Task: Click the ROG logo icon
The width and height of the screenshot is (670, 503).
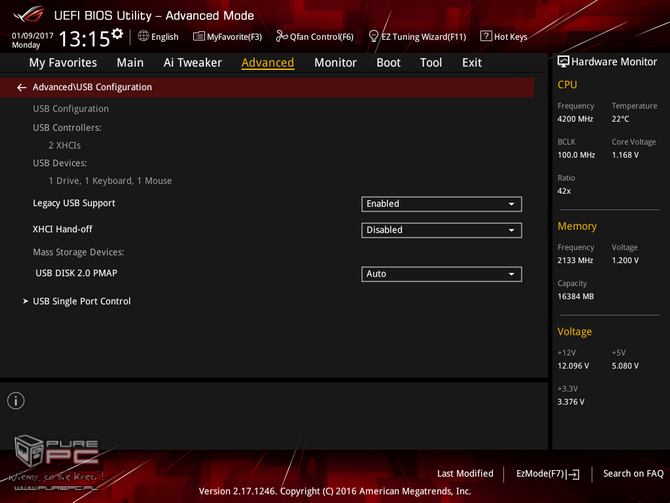Action: tap(28, 14)
